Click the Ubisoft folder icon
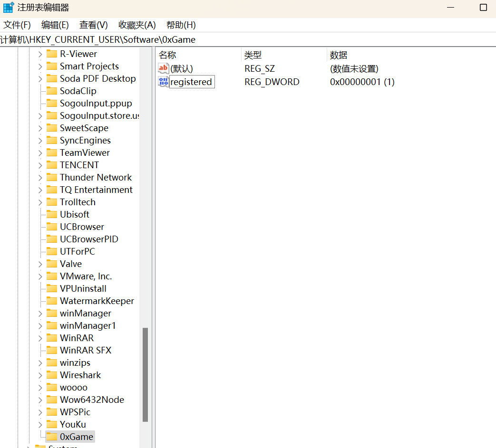496x448 pixels. click(x=52, y=214)
